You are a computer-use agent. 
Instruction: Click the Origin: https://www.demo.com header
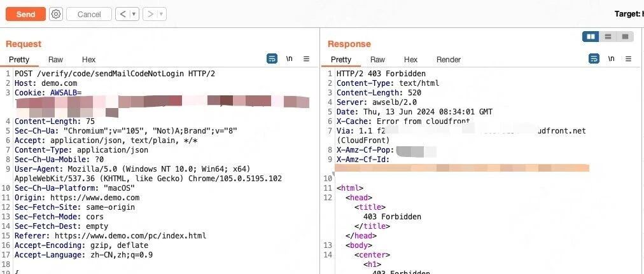[77, 198]
